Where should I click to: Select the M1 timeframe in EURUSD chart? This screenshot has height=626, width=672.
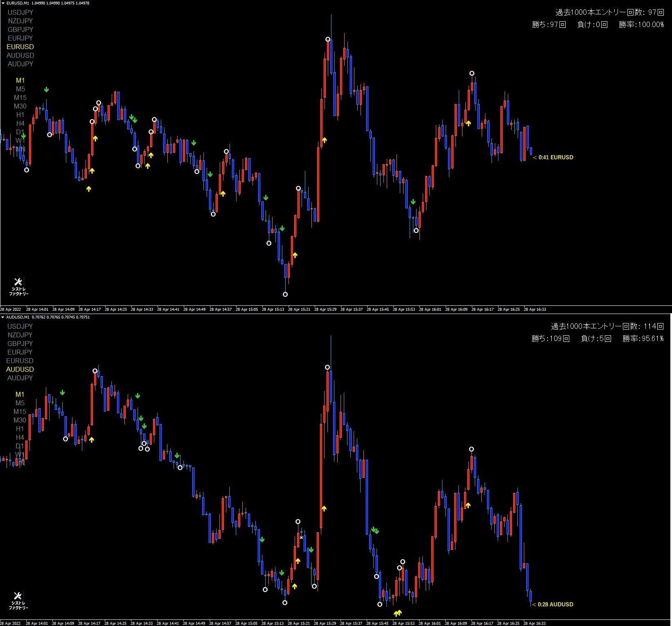tap(20, 80)
